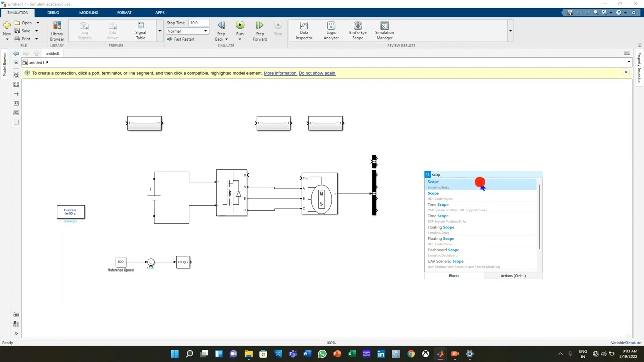
Task: Click the Stop Time input field
Action: click(x=198, y=23)
